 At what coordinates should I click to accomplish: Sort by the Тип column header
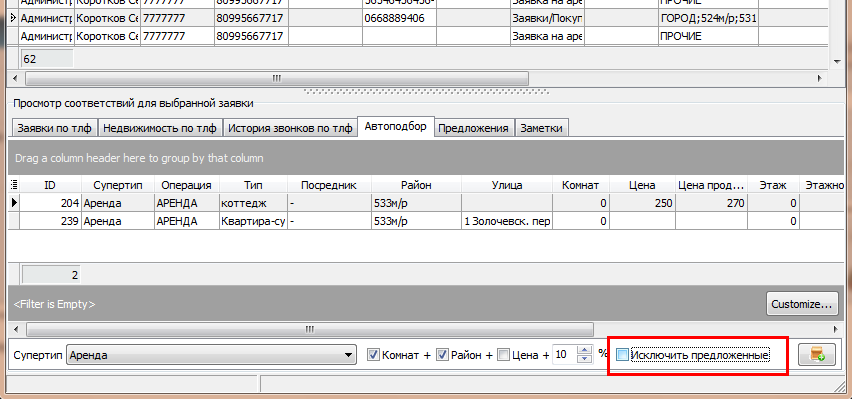253,185
